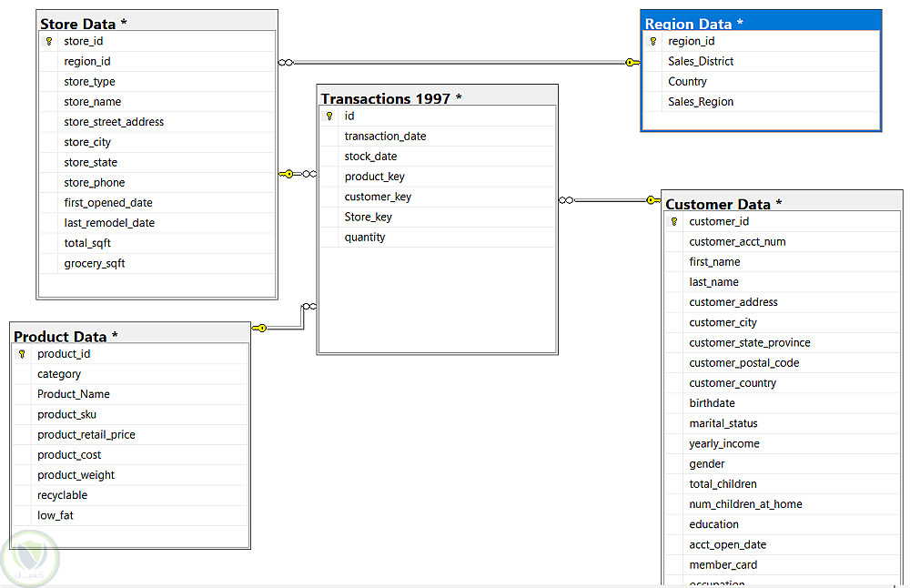
Task: Select the transaction_date column
Action: coord(438,137)
